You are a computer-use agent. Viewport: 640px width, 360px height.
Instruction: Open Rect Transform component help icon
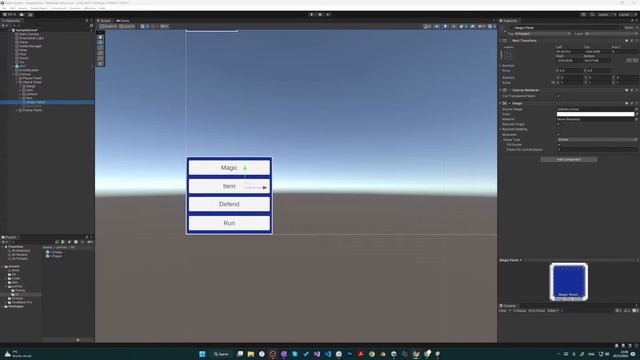coord(627,41)
